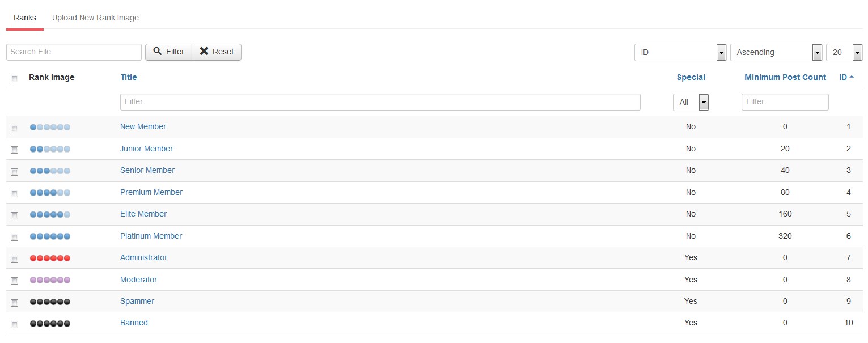Click the Platinum Member rank image
868x343 pixels.
[x=50, y=236]
